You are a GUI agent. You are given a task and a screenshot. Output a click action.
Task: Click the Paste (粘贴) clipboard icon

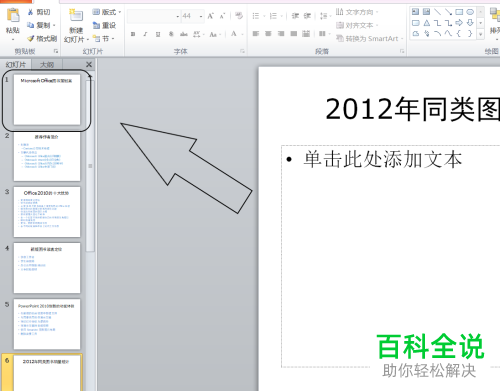13,15
